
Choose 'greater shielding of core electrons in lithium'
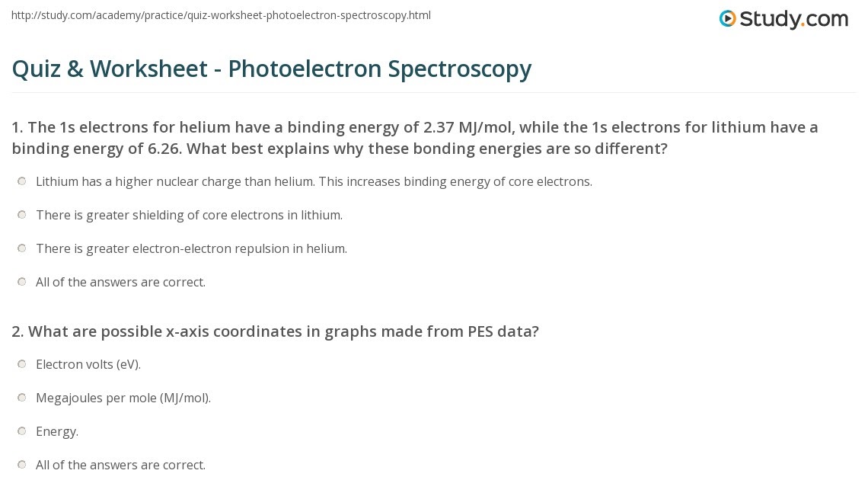pos(21,214)
